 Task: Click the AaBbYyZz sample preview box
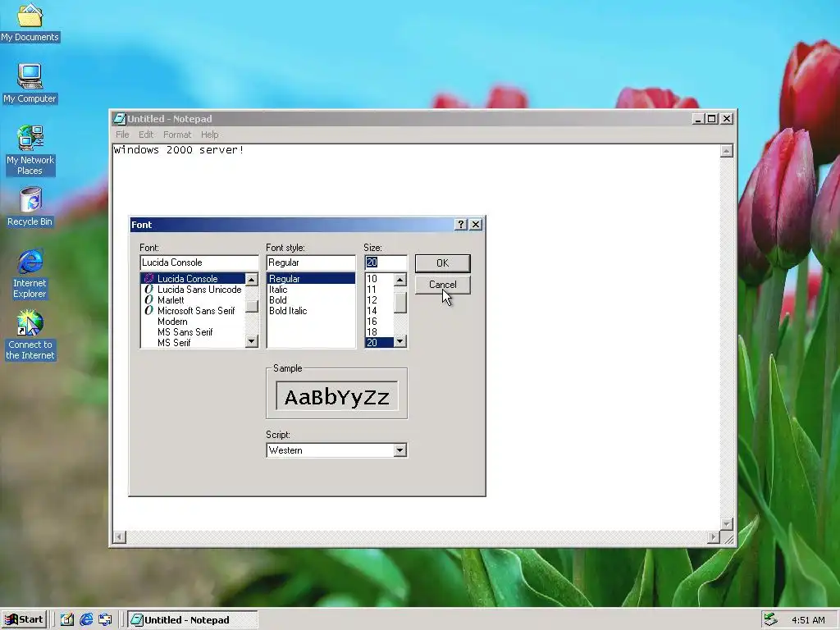[x=337, y=396]
